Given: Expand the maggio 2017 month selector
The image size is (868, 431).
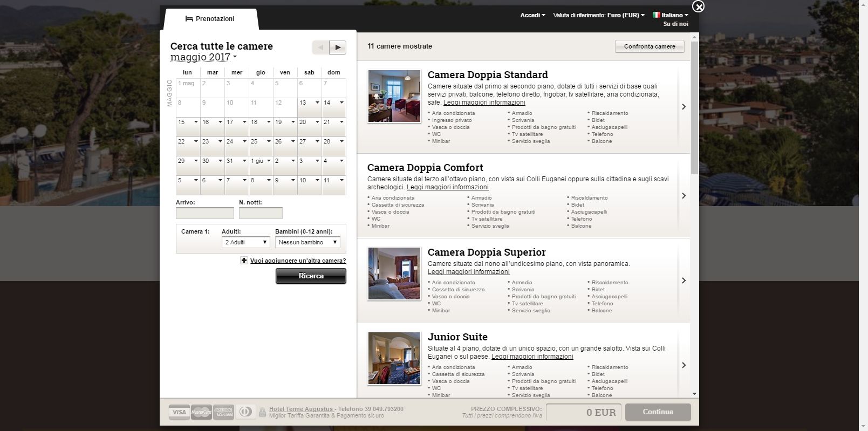Looking at the screenshot, I should 203,57.
